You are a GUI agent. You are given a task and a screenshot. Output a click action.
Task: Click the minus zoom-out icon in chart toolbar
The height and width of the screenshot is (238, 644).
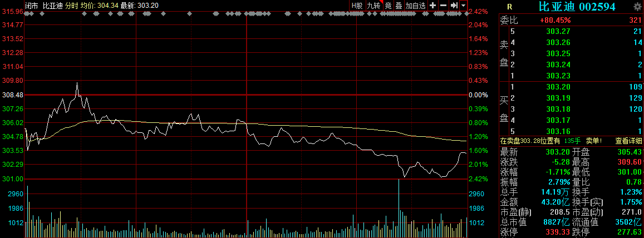pos(443,6)
